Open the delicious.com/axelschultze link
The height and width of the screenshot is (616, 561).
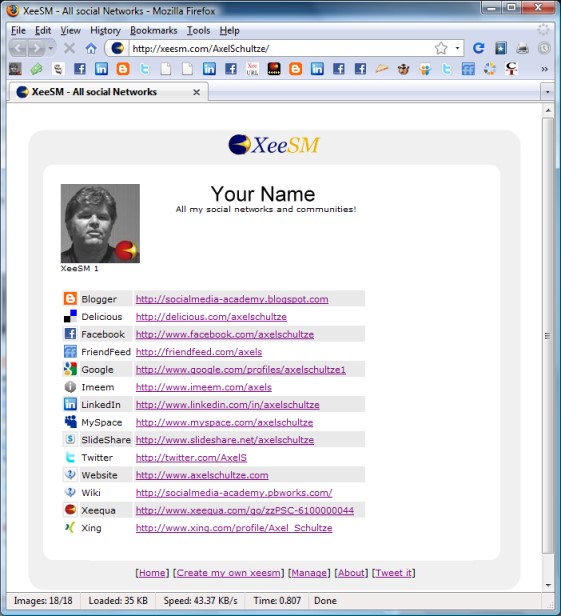[211, 317]
